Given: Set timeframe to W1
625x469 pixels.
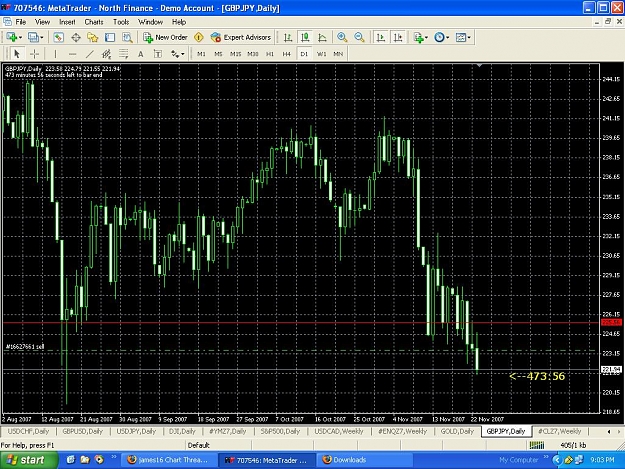Looking at the screenshot, I should point(321,54).
